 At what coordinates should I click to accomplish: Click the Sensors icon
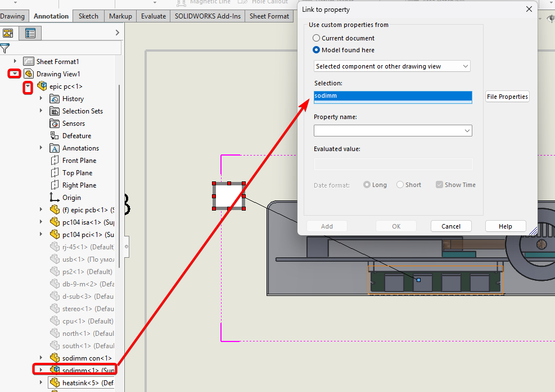pos(55,124)
